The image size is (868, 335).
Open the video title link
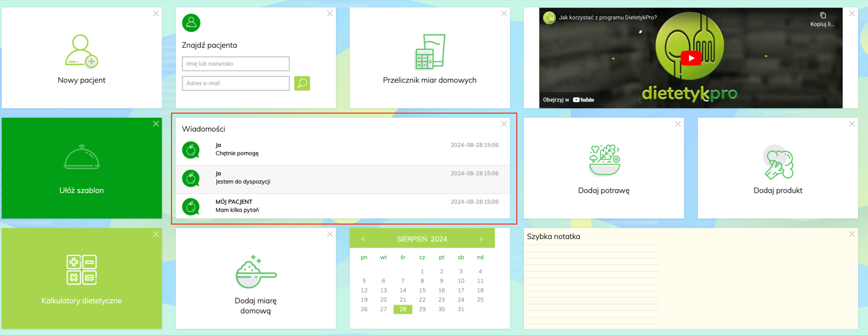pyautogui.click(x=608, y=18)
